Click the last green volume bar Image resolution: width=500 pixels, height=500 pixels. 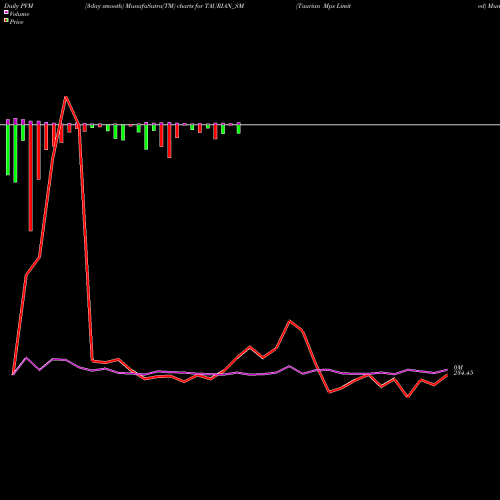coord(239,128)
